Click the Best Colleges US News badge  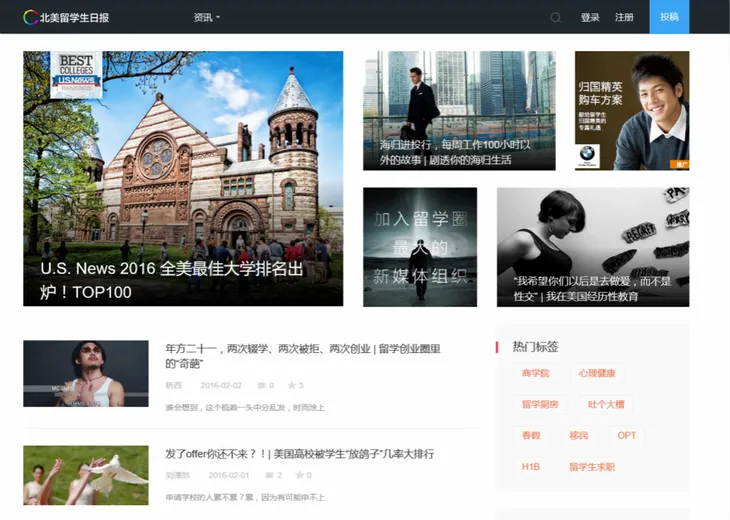76,74
